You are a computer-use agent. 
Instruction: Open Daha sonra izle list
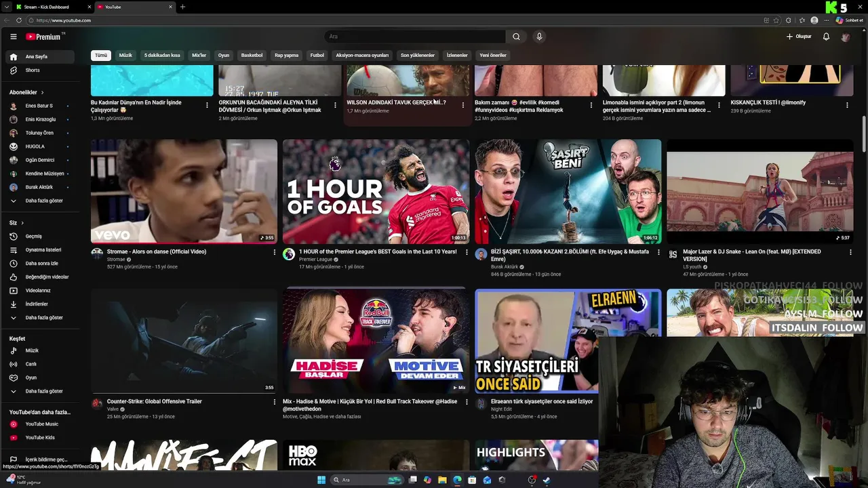point(41,264)
